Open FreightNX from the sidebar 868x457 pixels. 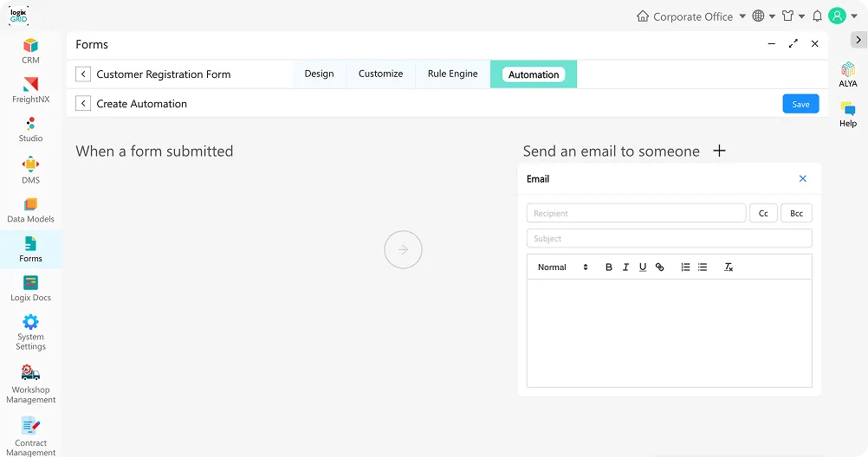[x=30, y=90]
